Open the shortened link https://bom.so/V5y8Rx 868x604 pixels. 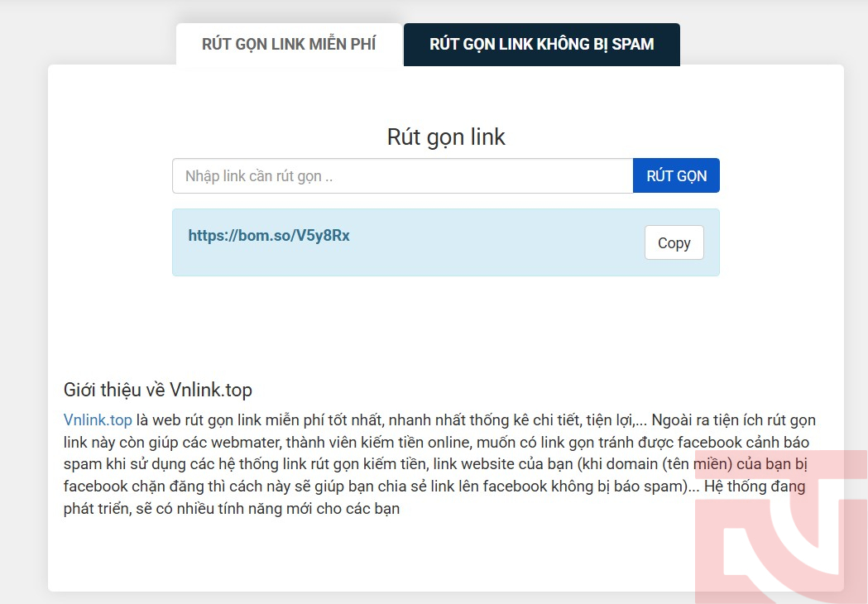[269, 236]
